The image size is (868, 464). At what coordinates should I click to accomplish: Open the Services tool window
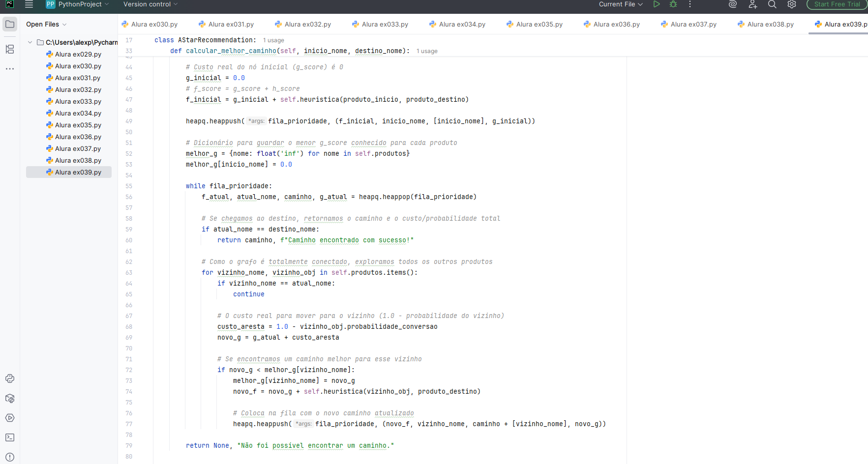pyautogui.click(x=10, y=418)
